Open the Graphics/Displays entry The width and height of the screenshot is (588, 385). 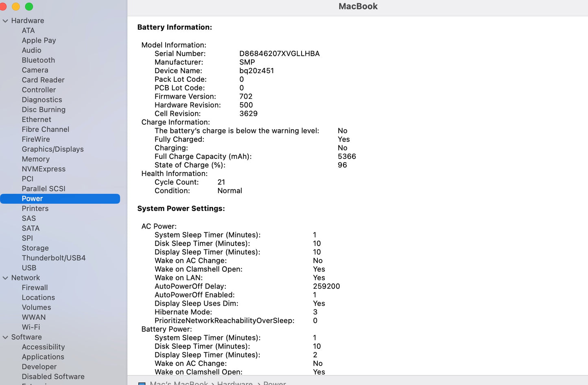[52, 149]
